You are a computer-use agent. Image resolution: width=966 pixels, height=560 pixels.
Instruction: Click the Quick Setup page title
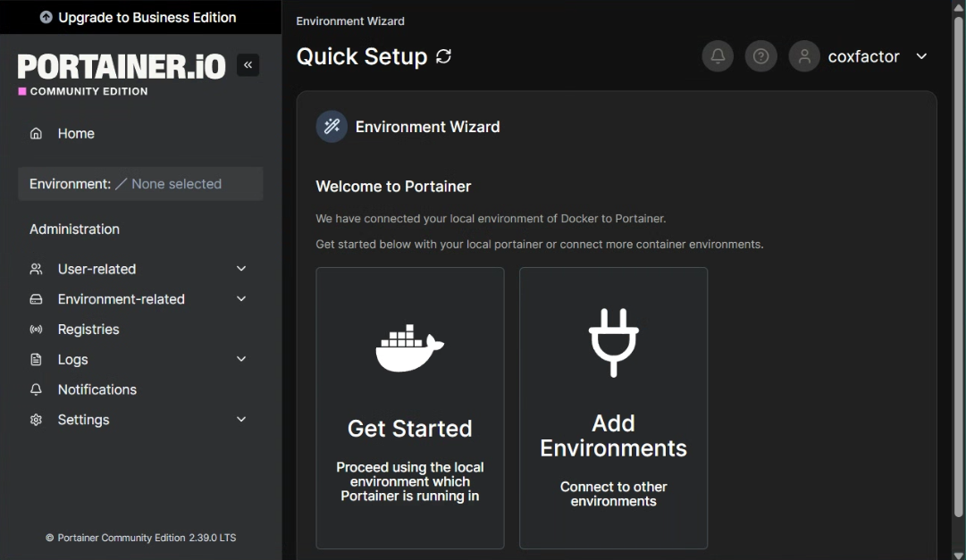pyautogui.click(x=362, y=56)
